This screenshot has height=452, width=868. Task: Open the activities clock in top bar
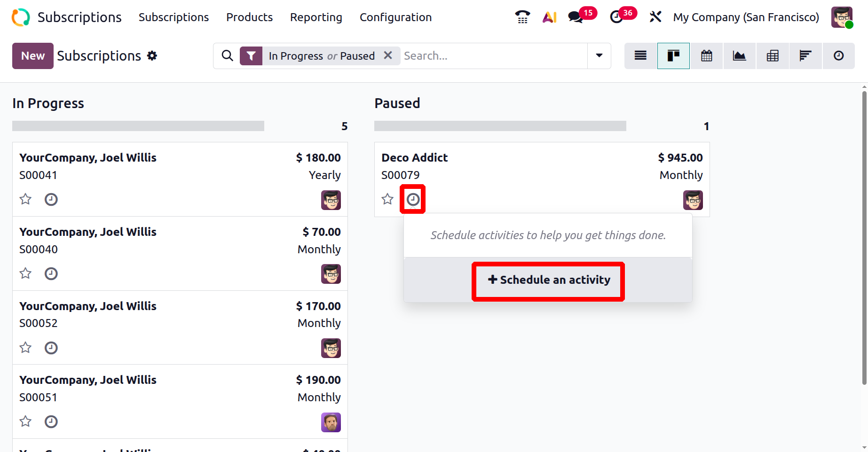click(616, 17)
